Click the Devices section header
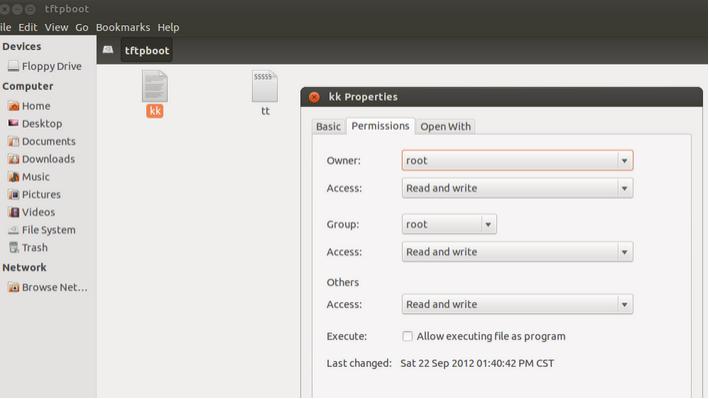The image size is (709, 399). point(22,46)
